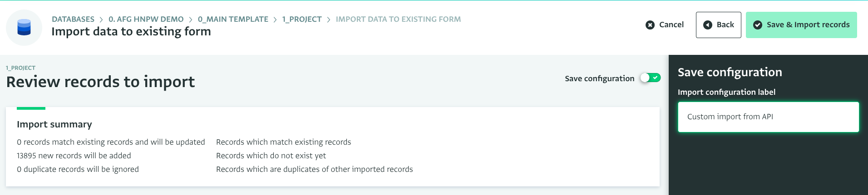Navigate to the 1_PROJECT breadcrumb
868x195 pixels.
302,19
